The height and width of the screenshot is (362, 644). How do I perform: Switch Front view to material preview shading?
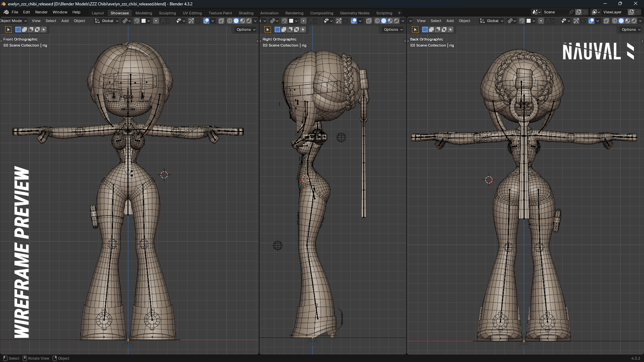[x=243, y=21]
